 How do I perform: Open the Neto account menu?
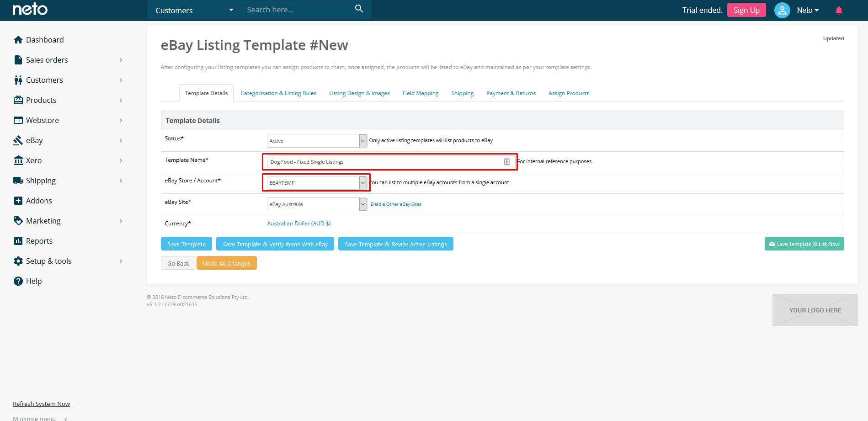[x=808, y=10]
